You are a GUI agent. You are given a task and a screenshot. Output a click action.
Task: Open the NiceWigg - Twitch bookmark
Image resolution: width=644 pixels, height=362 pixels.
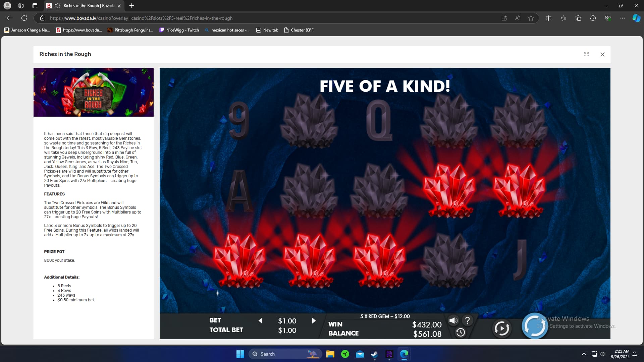pos(179,30)
